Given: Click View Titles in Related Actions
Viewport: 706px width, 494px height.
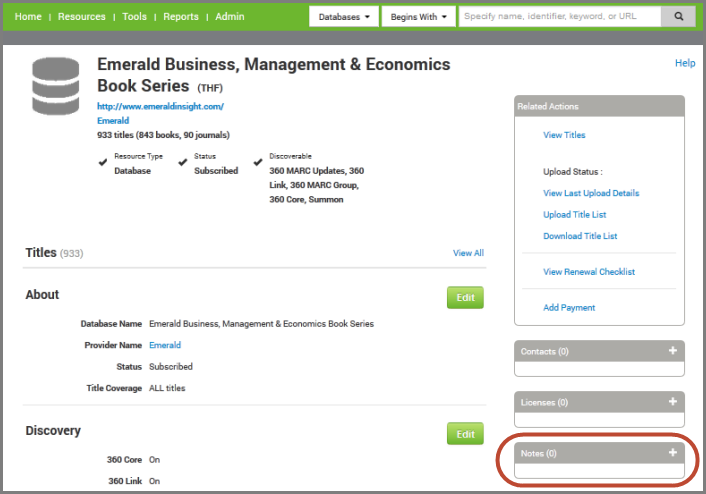Looking at the screenshot, I should (x=564, y=135).
